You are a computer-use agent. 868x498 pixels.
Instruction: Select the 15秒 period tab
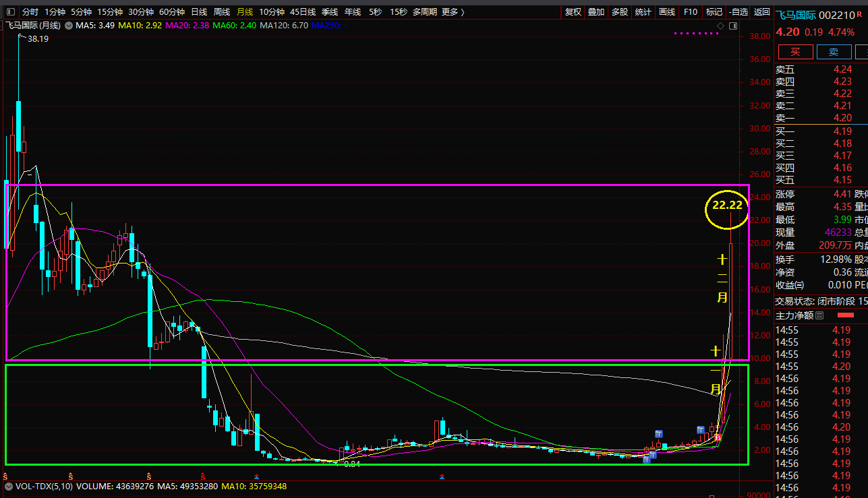pos(398,12)
